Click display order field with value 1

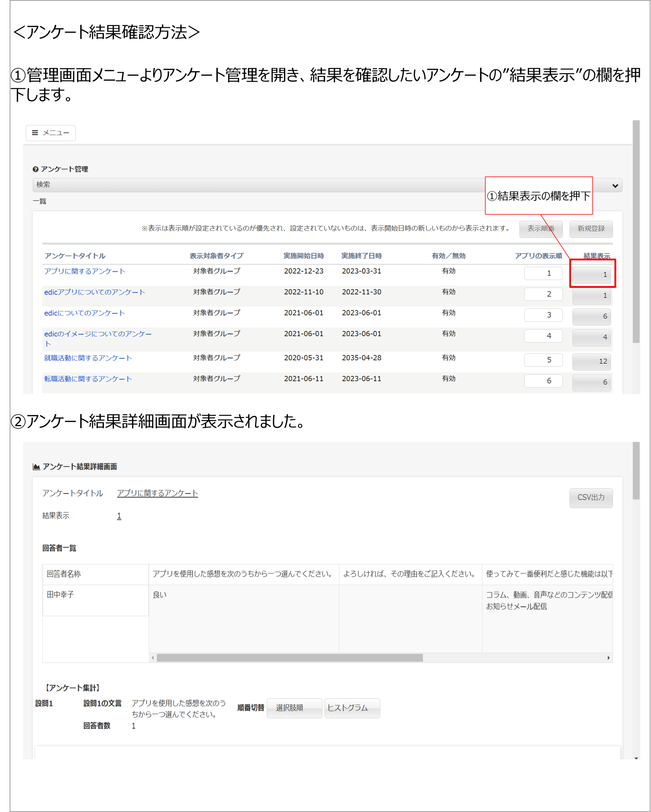click(543, 273)
